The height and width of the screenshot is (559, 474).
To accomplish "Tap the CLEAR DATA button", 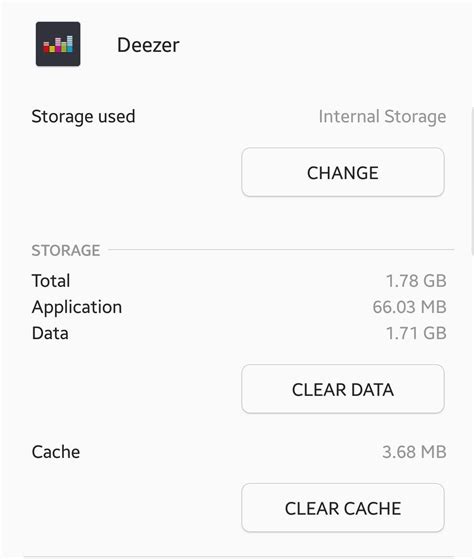I will pos(343,389).
